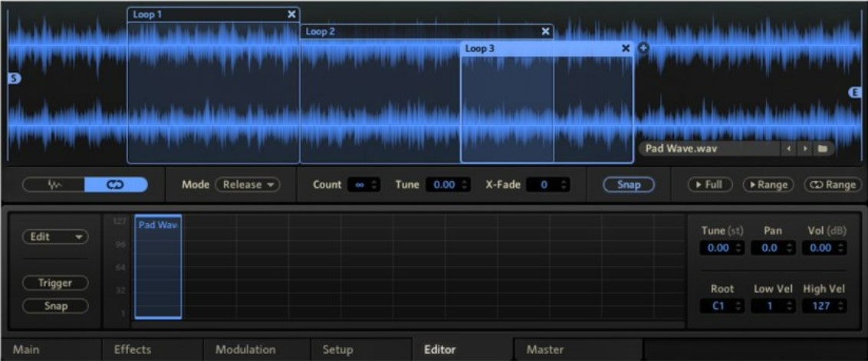Add a new loop with the plus icon
Image resolution: width=868 pixels, height=361 pixels.
tap(644, 48)
